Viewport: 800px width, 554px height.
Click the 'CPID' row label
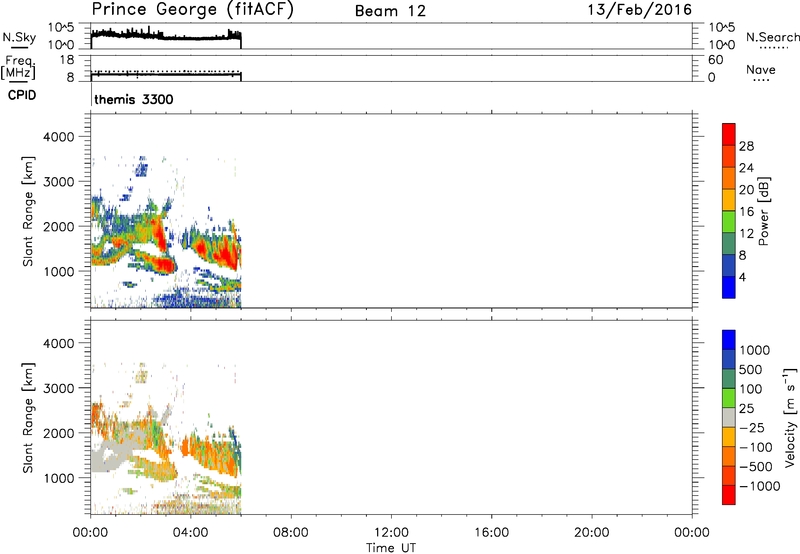click(22, 95)
